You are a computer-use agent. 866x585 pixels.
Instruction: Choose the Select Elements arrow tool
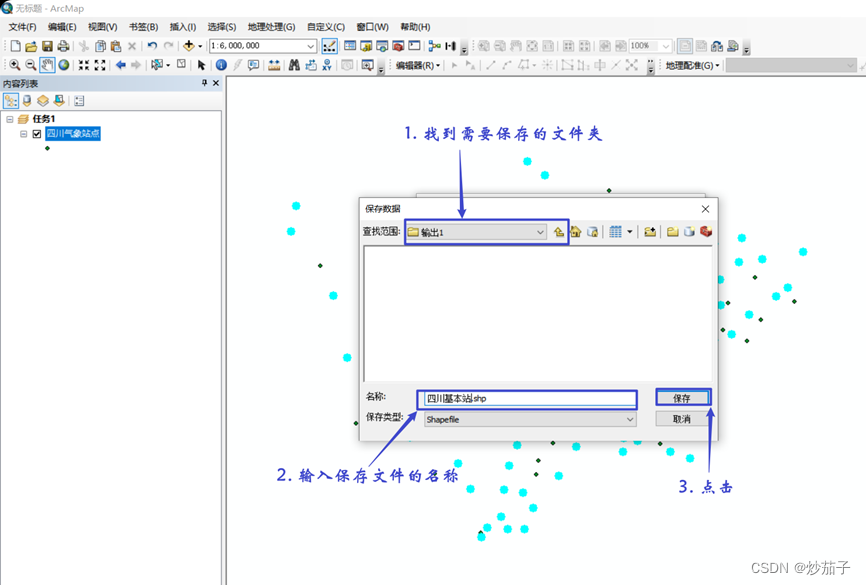(201, 65)
